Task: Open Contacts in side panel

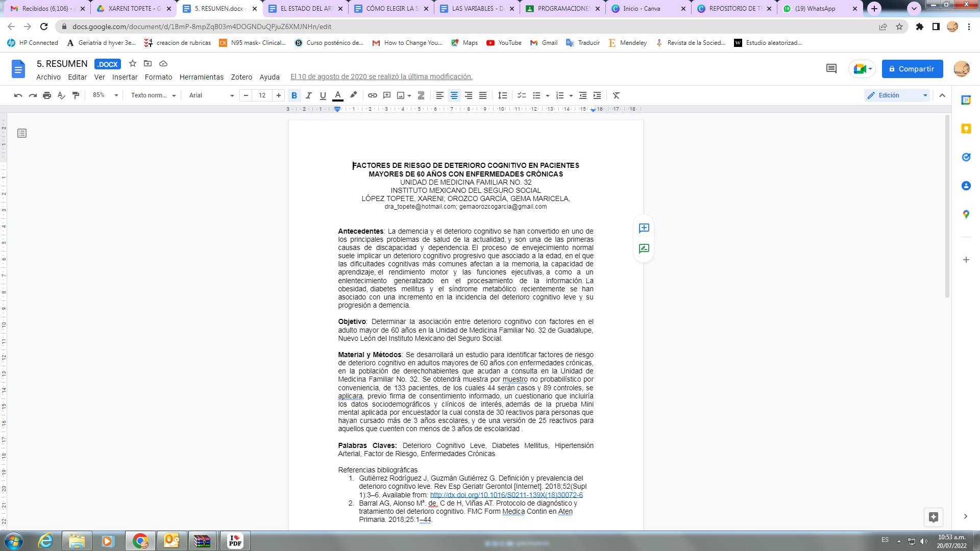Action: tap(966, 186)
